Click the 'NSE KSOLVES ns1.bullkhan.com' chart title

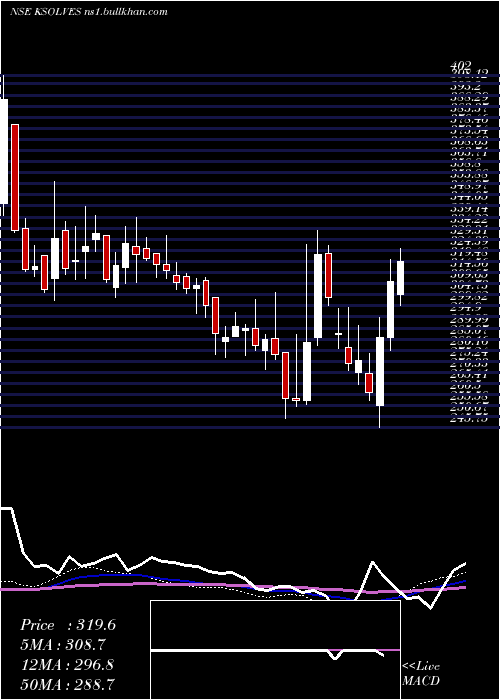pyautogui.click(x=89, y=12)
